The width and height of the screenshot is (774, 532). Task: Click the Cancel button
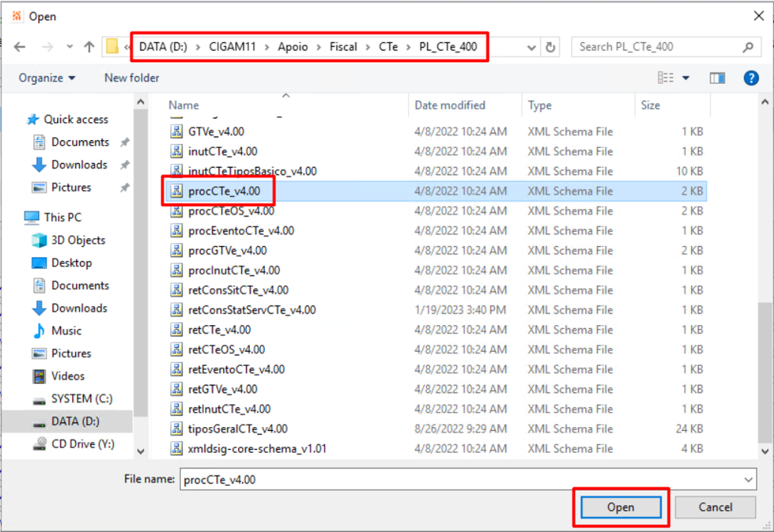714,508
